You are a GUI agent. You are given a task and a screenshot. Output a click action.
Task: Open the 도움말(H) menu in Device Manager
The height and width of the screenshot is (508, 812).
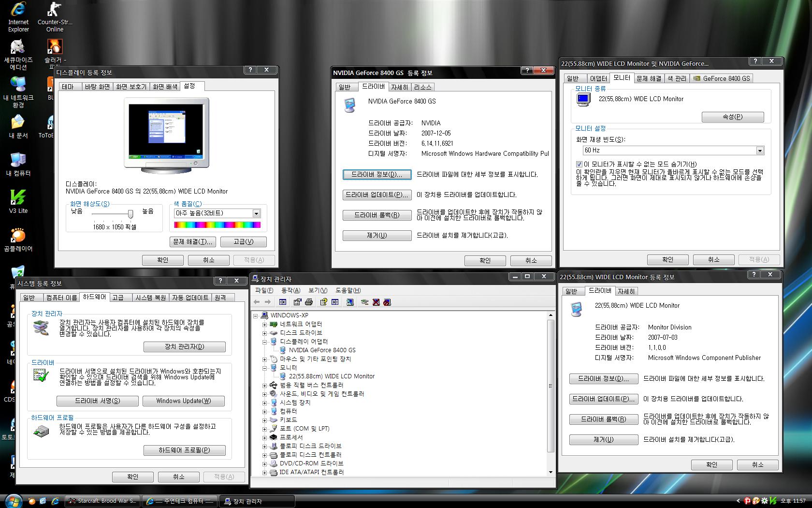[348, 290]
